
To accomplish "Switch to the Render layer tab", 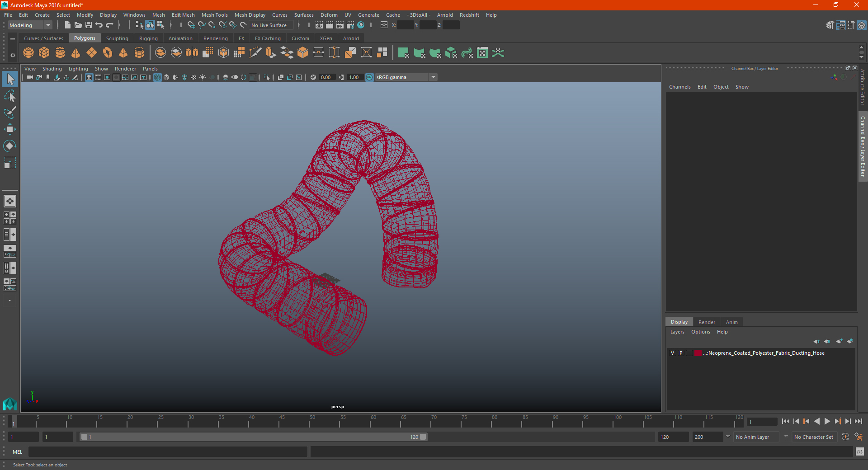I will 707,322.
